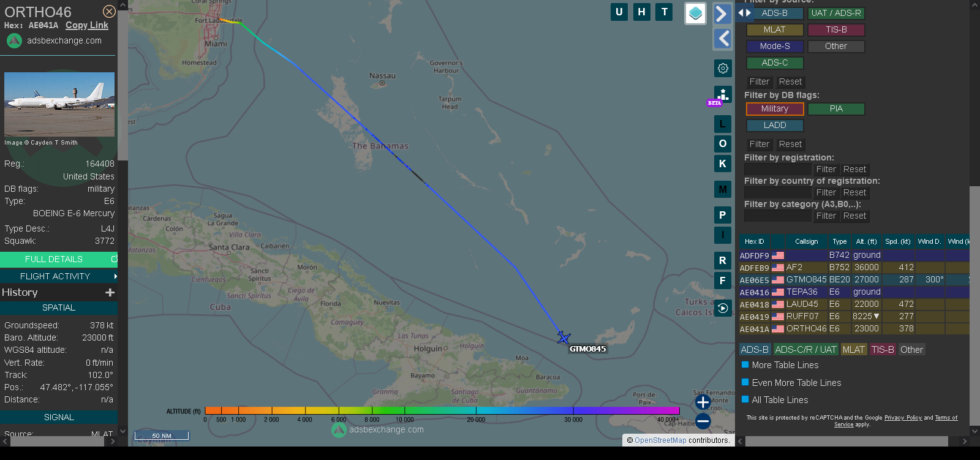This screenshot has width=980, height=460.
Task: Click the U map button
Action: [x=619, y=12]
